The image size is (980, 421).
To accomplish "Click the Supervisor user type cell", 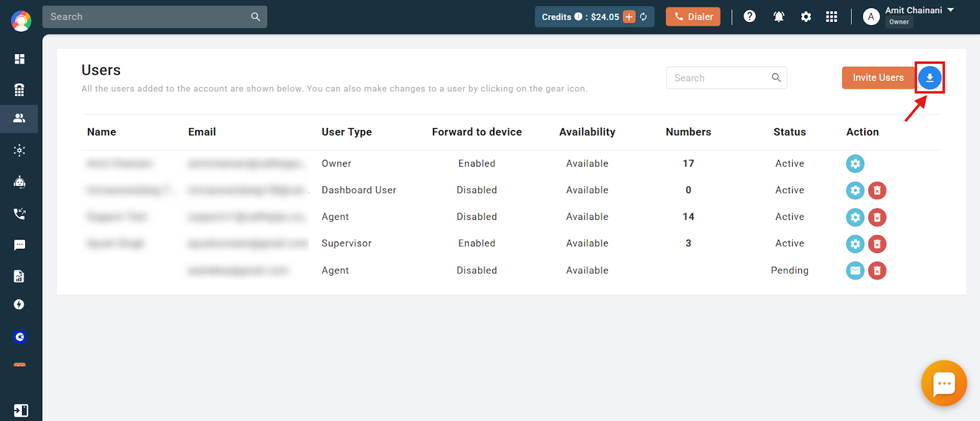I will pos(347,243).
